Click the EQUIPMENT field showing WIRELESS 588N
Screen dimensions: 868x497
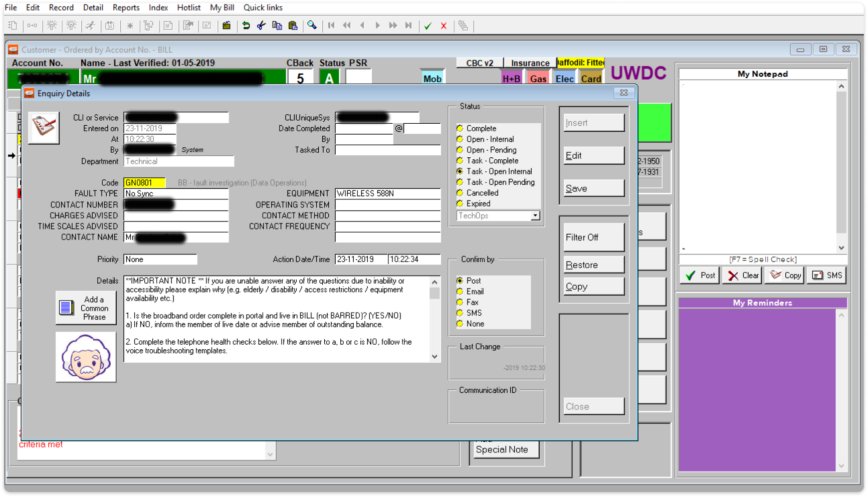pyautogui.click(x=388, y=194)
